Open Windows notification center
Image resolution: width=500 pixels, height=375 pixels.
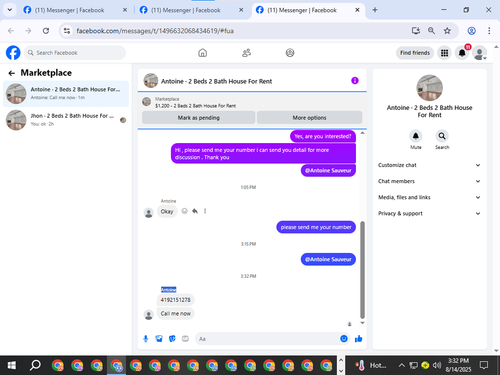[484, 365]
